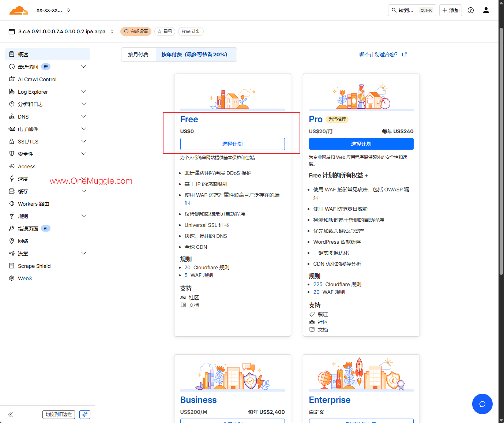Expand the 最近访问 section chevron
This screenshot has height=423, width=504.
click(x=83, y=67)
